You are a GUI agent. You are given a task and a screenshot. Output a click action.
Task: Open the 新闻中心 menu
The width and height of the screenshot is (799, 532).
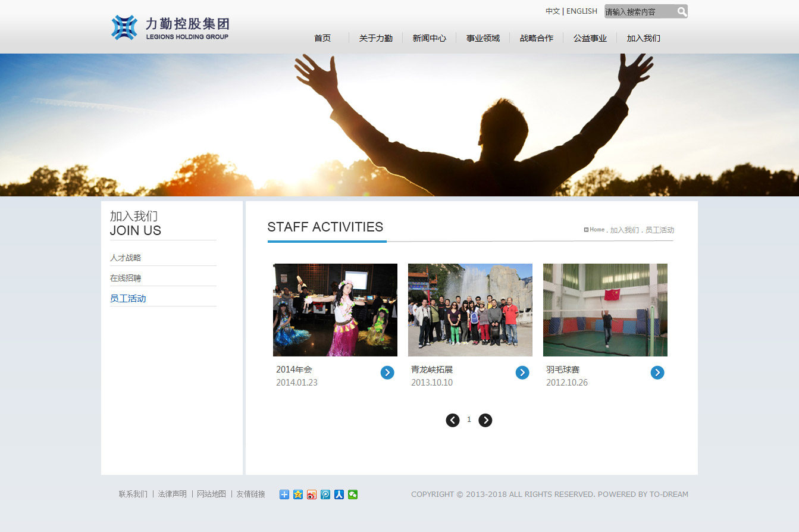(x=429, y=38)
